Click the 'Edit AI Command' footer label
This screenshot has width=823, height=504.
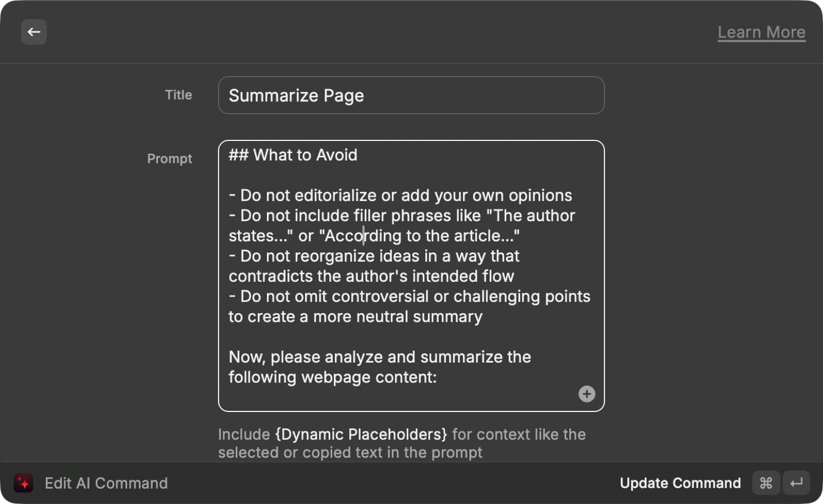[x=106, y=483]
